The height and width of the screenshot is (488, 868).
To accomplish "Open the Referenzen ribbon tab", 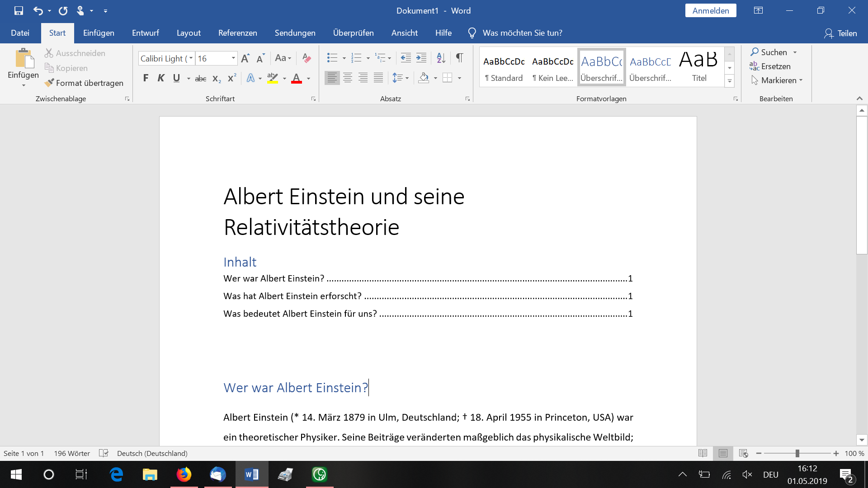I will (238, 33).
